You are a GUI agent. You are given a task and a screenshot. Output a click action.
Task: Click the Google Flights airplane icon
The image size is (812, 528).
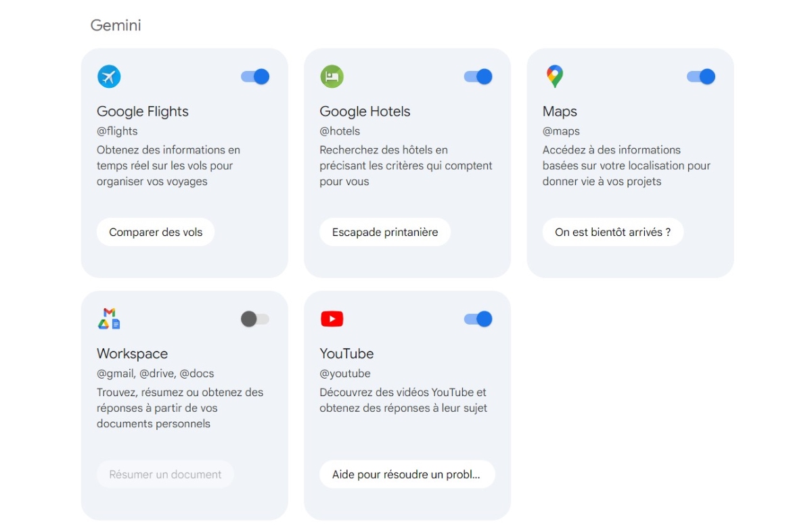(x=109, y=76)
